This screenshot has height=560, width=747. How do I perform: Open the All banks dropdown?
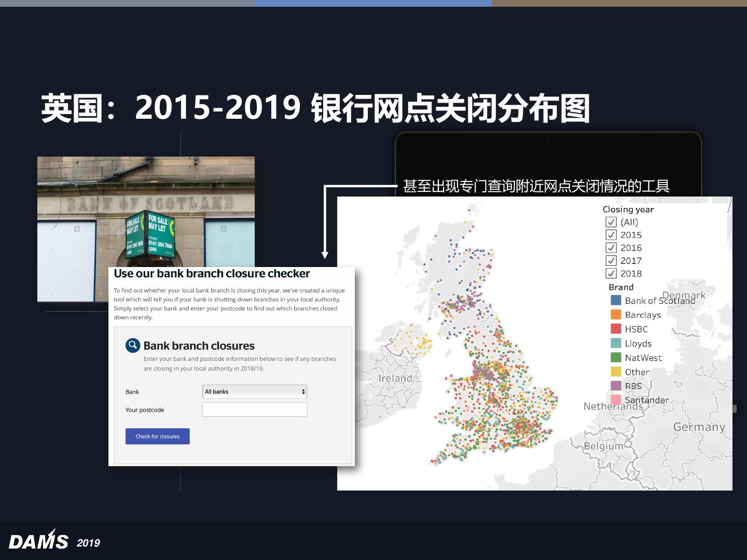pos(255,391)
